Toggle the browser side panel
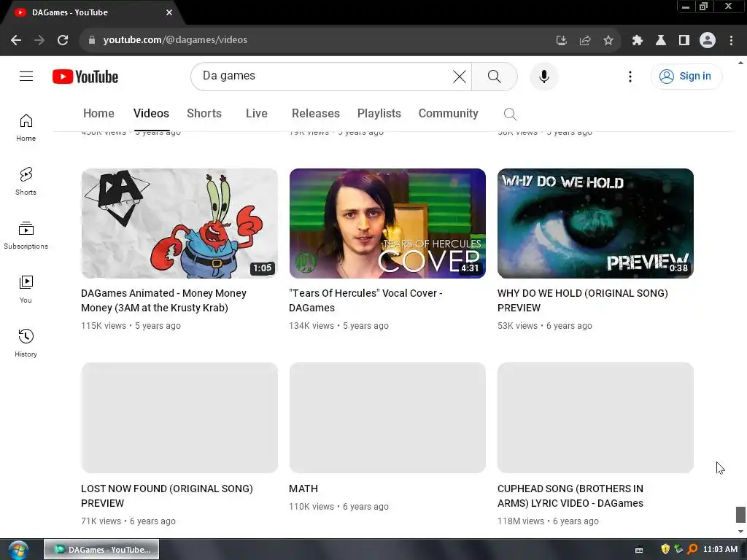The height and width of the screenshot is (560, 747). coord(684,40)
